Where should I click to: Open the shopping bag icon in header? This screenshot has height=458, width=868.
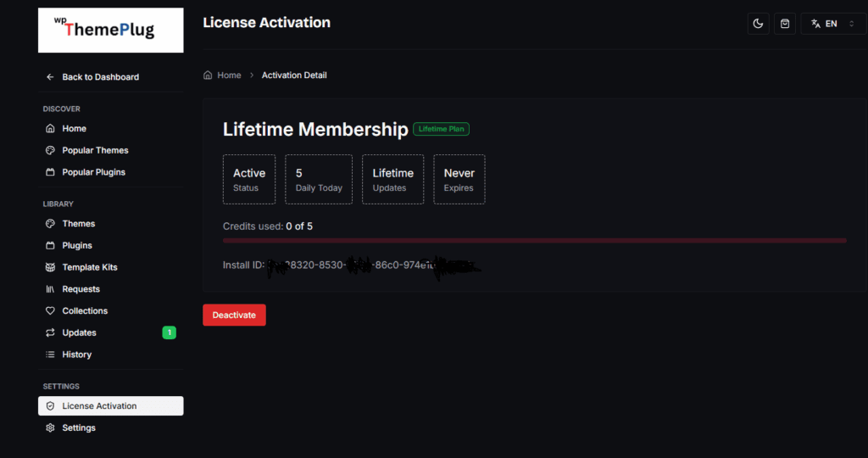(x=785, y=24)
